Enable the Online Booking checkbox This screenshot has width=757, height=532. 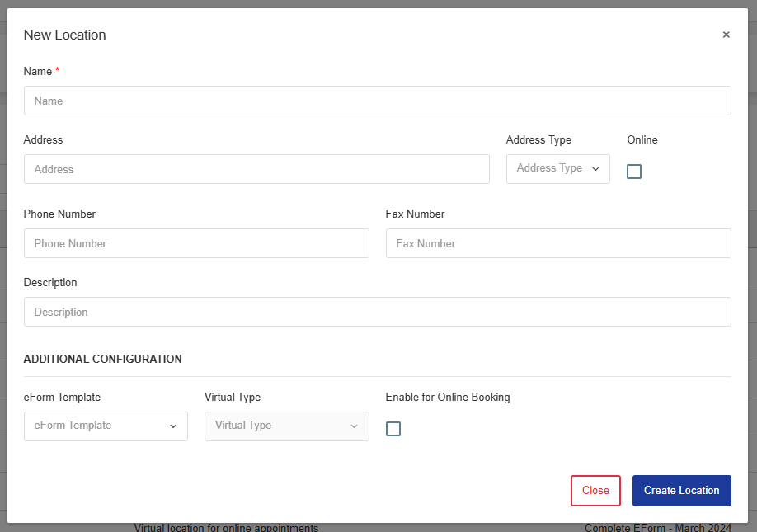[x=393, y=429]
